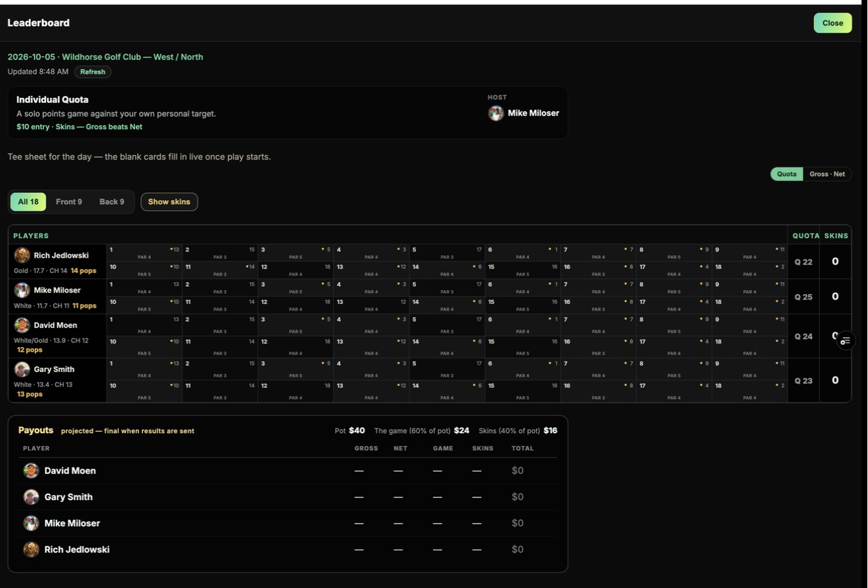Click Rich Jedlowski's name in scorecard
Viewport: 868px width, 588px height.
pyautogui.click(x=61, y=255)
